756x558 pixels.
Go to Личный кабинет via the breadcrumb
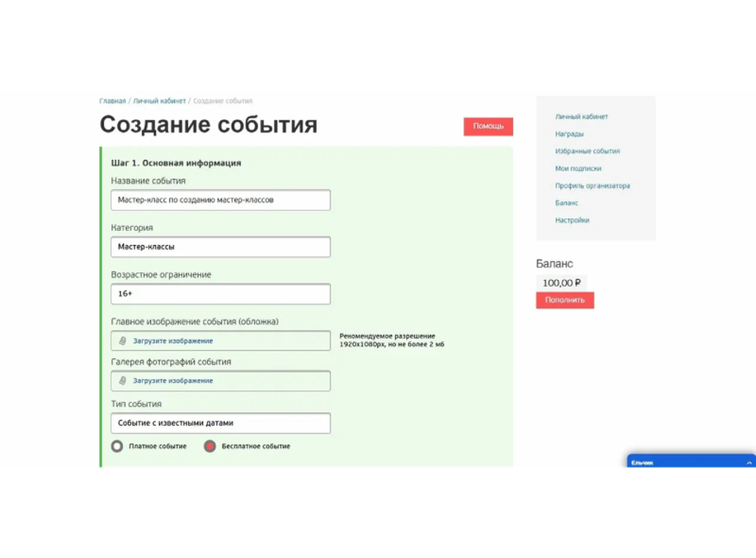(159, 101)
